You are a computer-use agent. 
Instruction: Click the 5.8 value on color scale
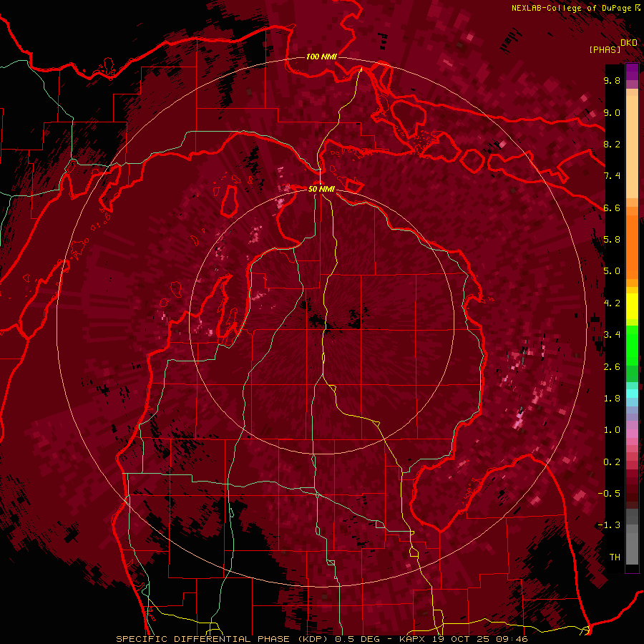coord(612,240)
